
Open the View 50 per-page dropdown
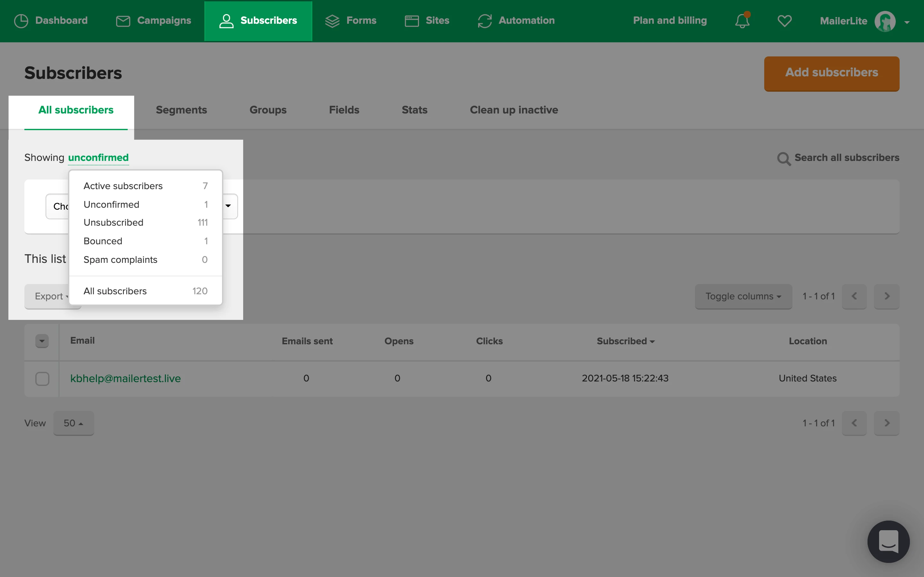73,423
